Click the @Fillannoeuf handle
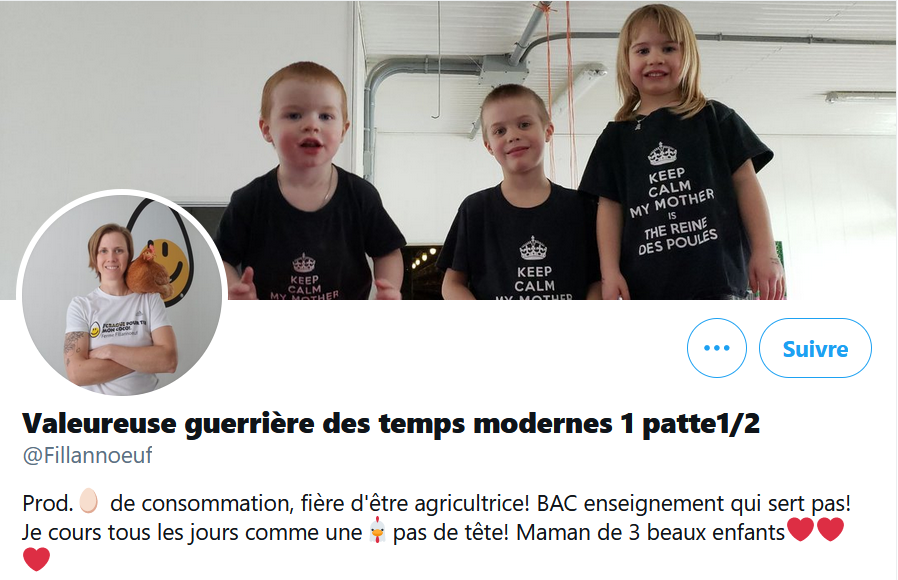 pos(87,455)
